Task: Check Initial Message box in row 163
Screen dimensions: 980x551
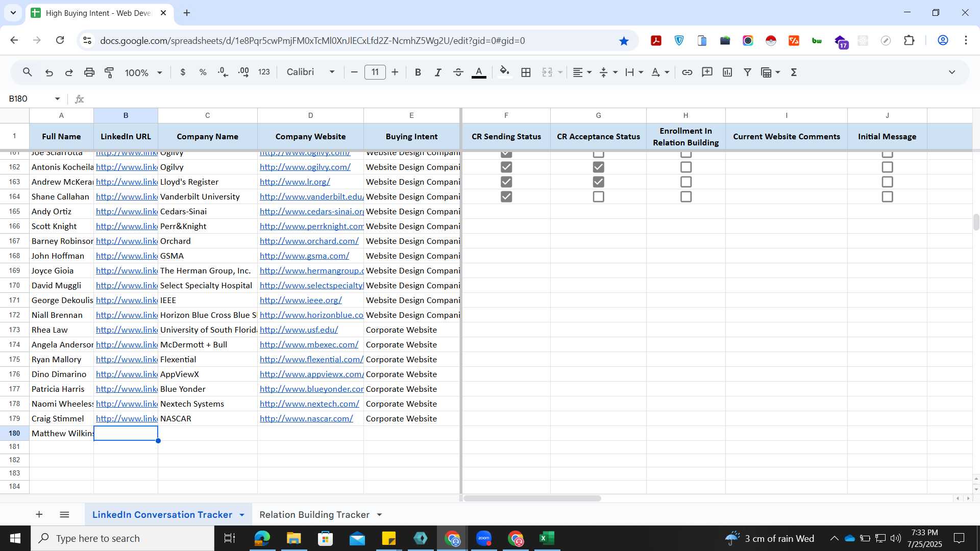Action: [x=887, y=182]
